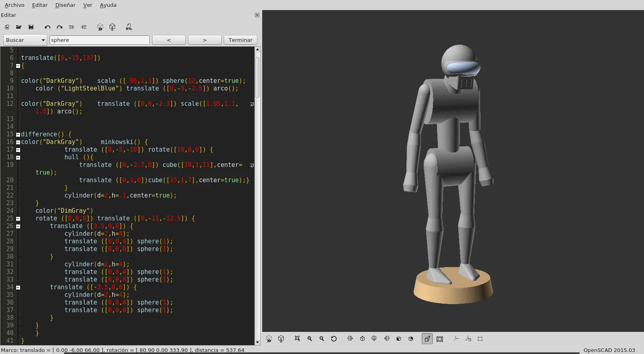Save the current script with the floppy icon
Image resolution: width=644 pixels, height=354 pixels.
(31, 27)
